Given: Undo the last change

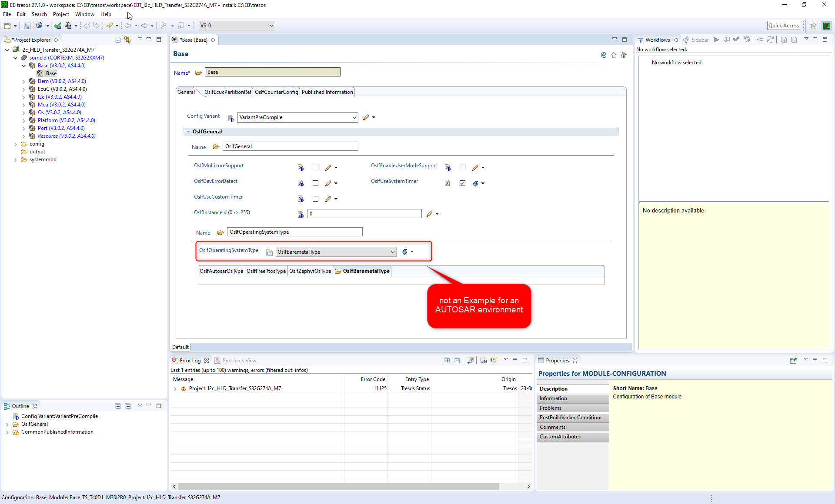Looking at the screenshot, I should click(87, 25).
